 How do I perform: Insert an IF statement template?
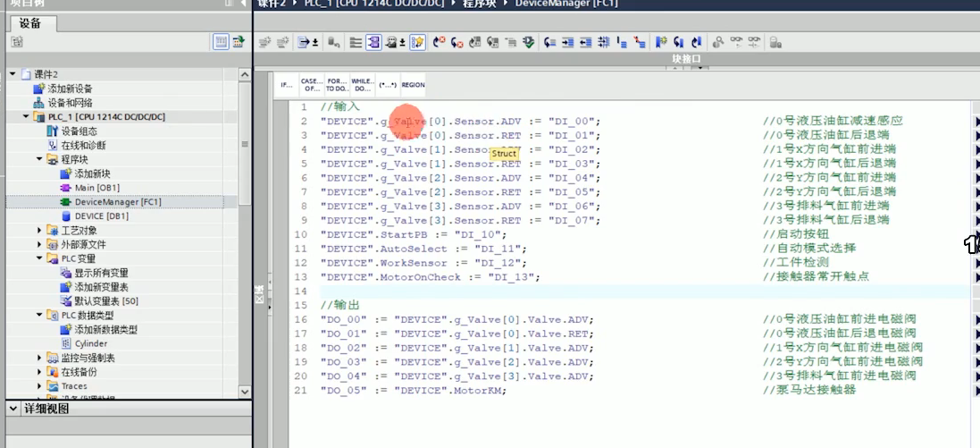pos(287,84)
